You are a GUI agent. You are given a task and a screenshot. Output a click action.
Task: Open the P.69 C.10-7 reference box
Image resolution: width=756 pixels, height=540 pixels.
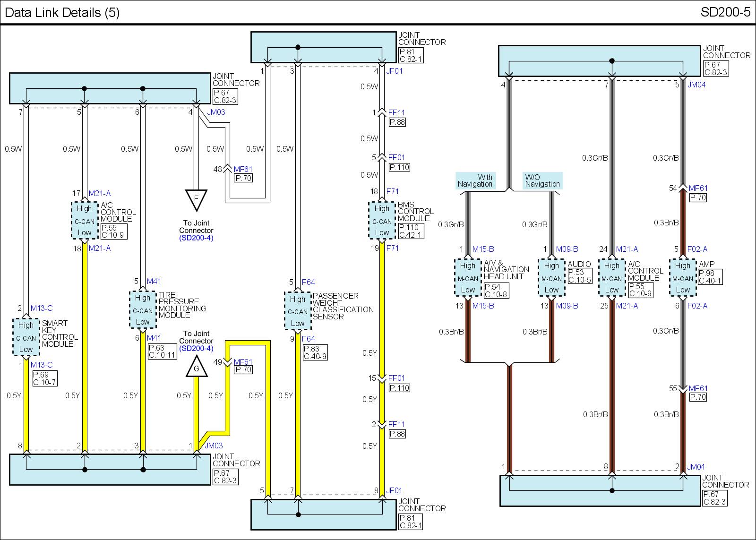tap(44, 378)
